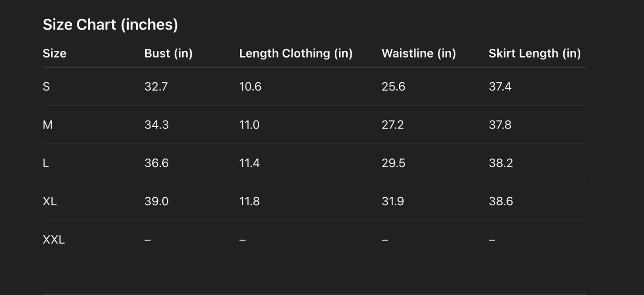Click the XXL size row label
Viewport: 644px width, 295px height.
coord(54,240)
